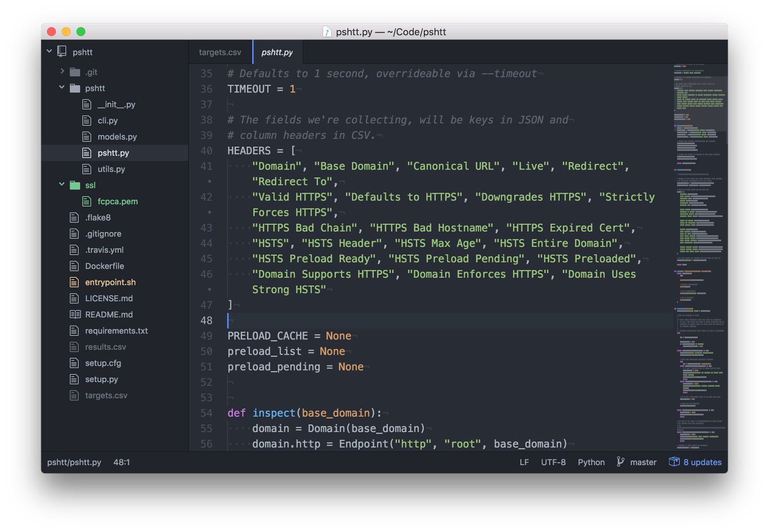Open .flake8 in the tree
The height and width of the screenshot is (532, 769).
pos(98,218)
